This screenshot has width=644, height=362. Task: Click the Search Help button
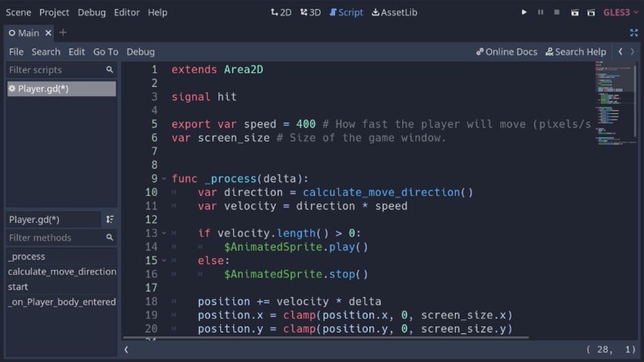coord(576,52)
